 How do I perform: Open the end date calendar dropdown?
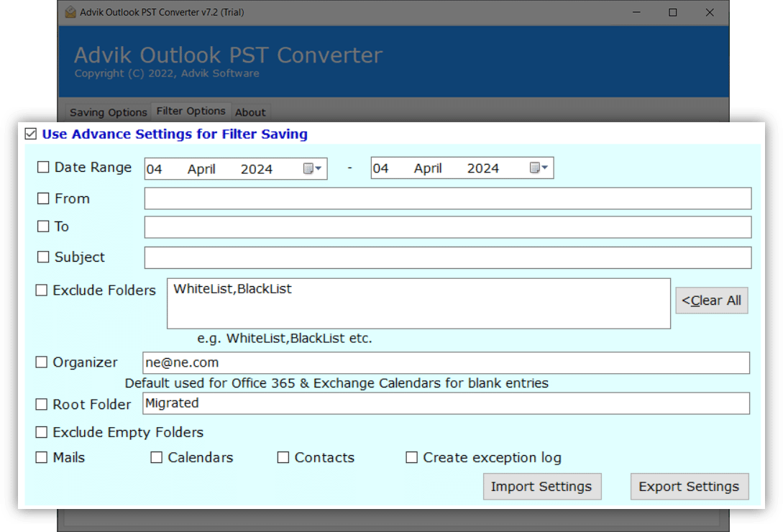pos(539,168)
